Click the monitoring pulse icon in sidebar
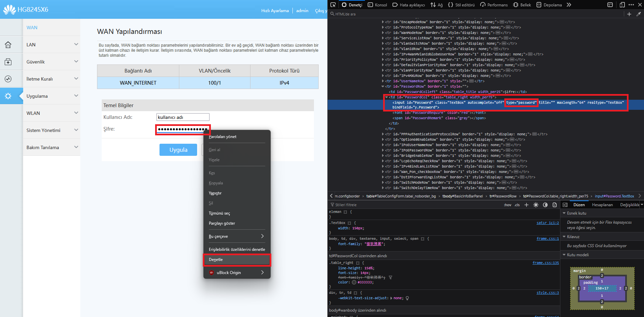Screen dimensions: 644x317 8,79
